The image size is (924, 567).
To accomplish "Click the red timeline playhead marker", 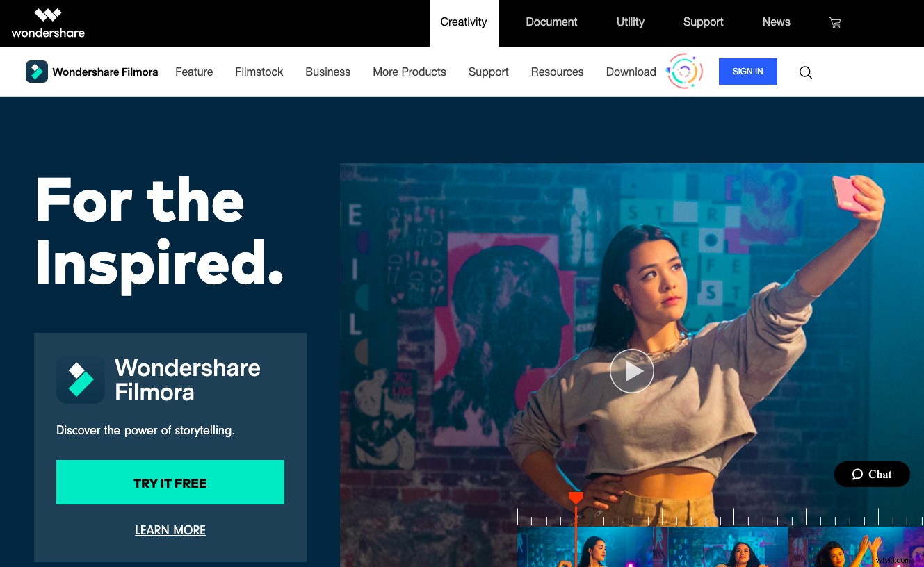I will pyautogui.click(x=576, y=498).
